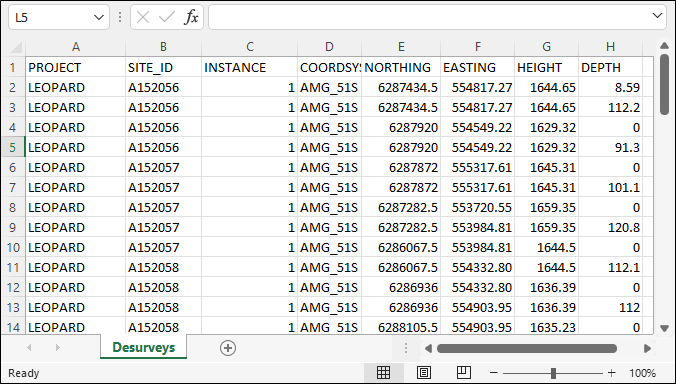The image size is (676, 384).
Task: Click into the formula bar input
Action: pos(429,18)
